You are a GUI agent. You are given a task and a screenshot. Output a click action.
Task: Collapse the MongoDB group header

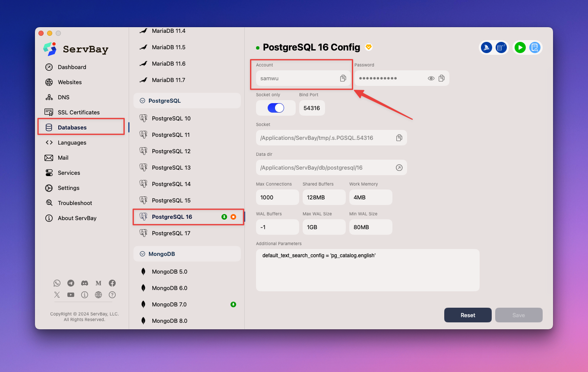187,254
